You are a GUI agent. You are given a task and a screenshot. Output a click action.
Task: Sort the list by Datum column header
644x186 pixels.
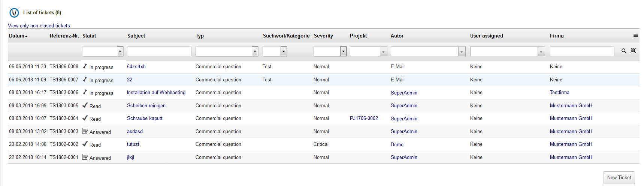coord(17,36)
